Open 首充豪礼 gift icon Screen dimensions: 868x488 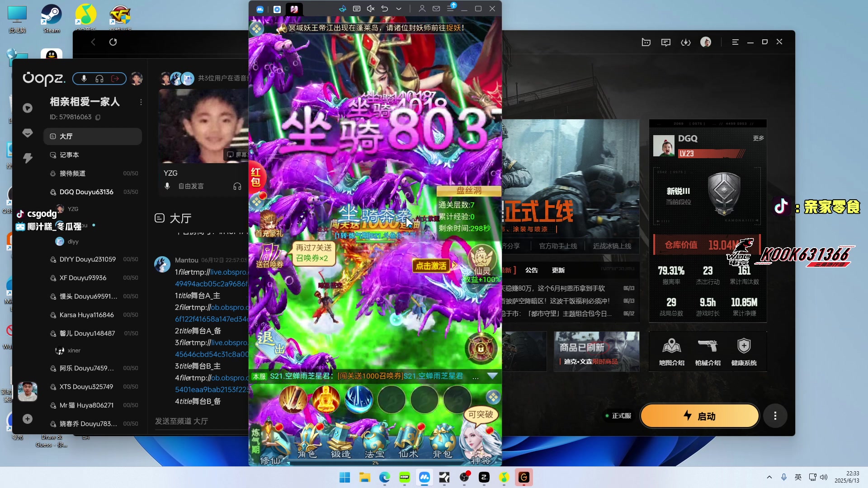coord(269,224)
